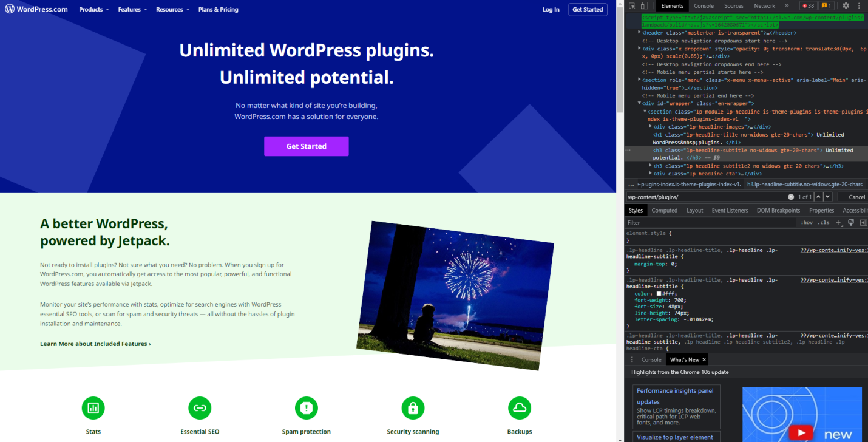This screenshot has height=442, width=868.
Task: Open the DOM Breakpoints tab
Action: 779,210
